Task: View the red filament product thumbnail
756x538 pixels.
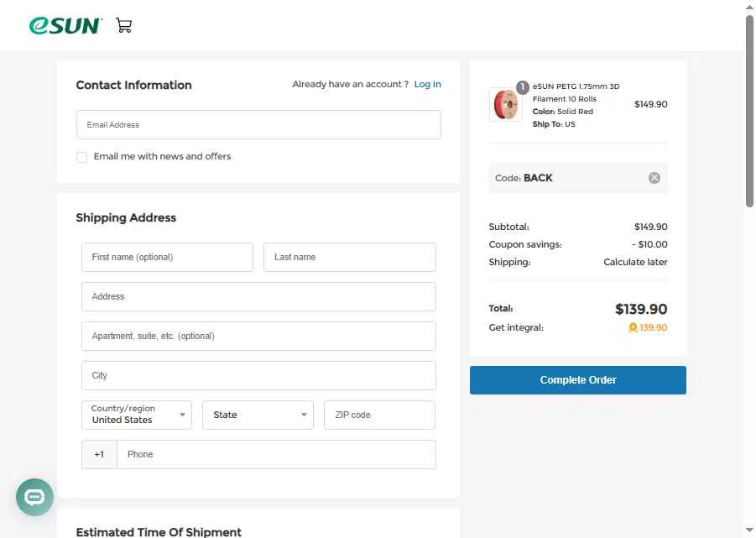Action: click(x=505, y=105)
